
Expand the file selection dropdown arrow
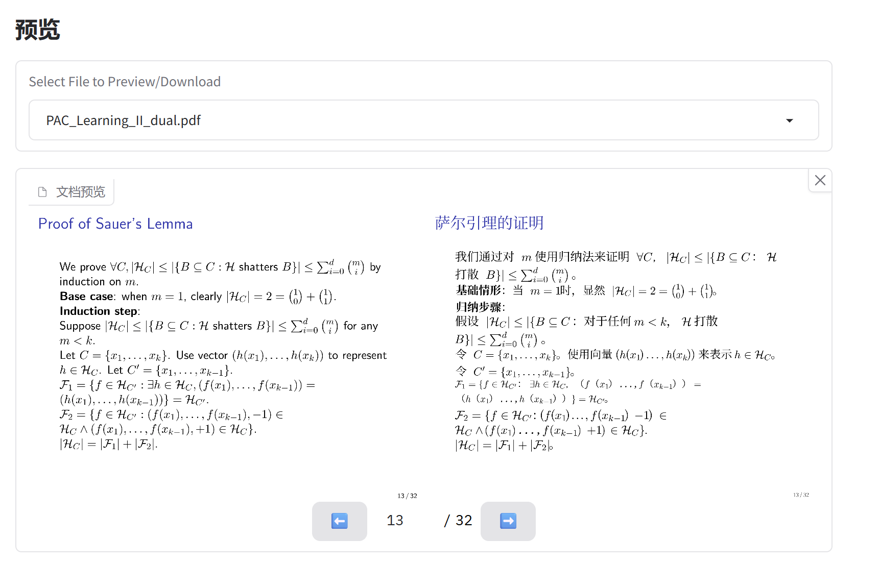tap(789, 120)
